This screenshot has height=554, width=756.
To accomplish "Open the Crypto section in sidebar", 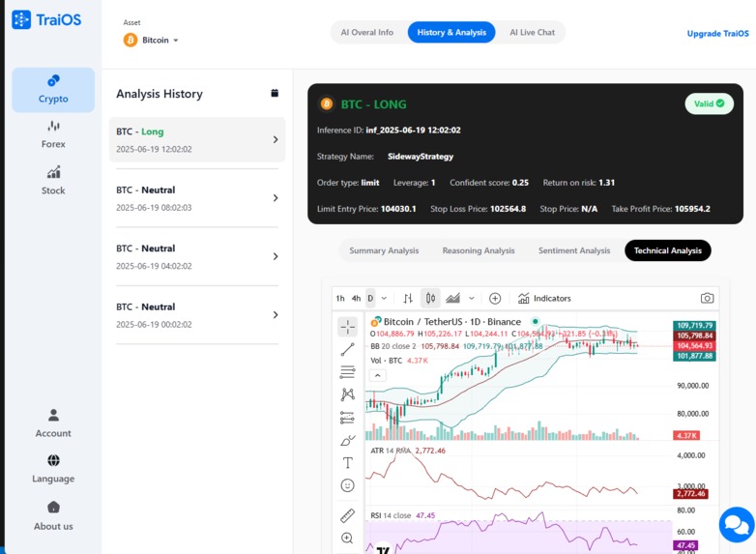I will [53, 90].
